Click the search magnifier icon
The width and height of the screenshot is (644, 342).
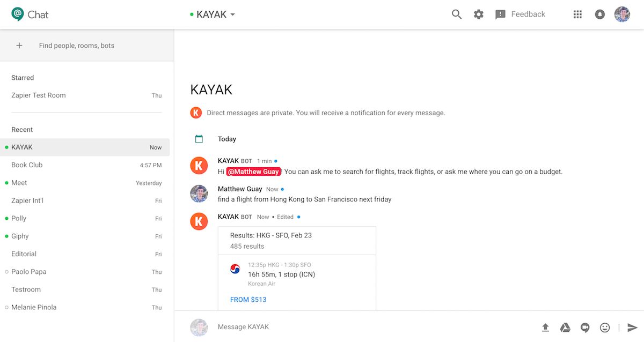click(457, 14)
